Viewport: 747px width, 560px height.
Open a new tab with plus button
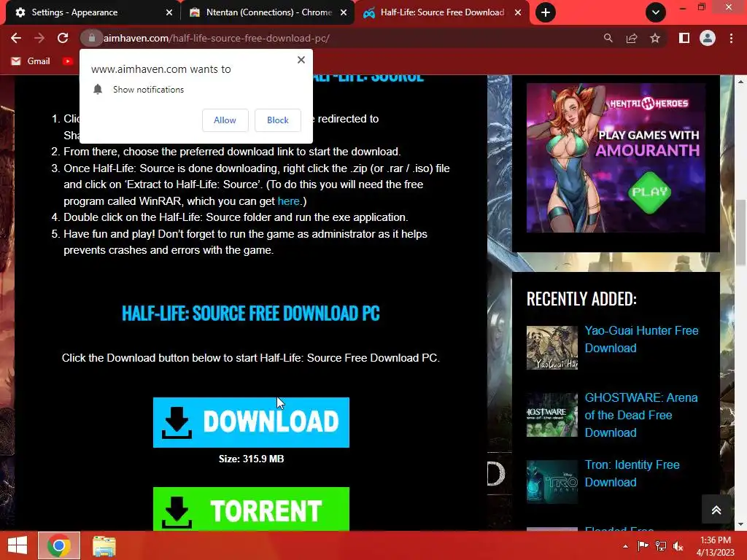[x=546, y=12]
